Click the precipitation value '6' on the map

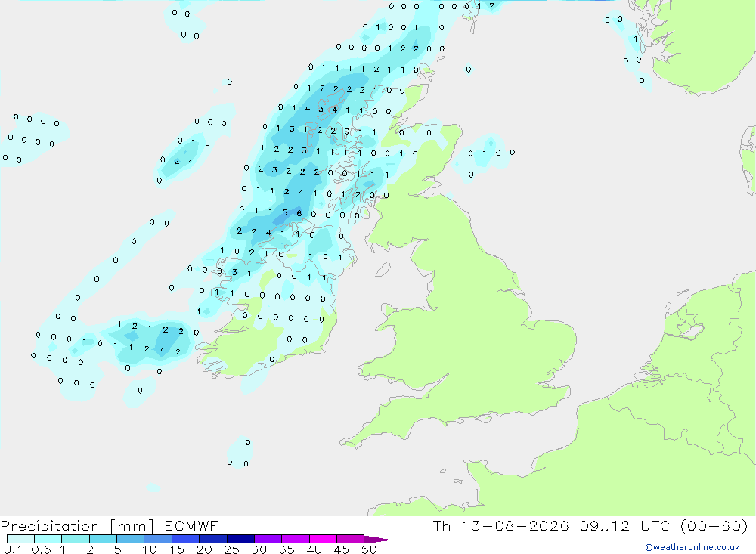point(299,213)
